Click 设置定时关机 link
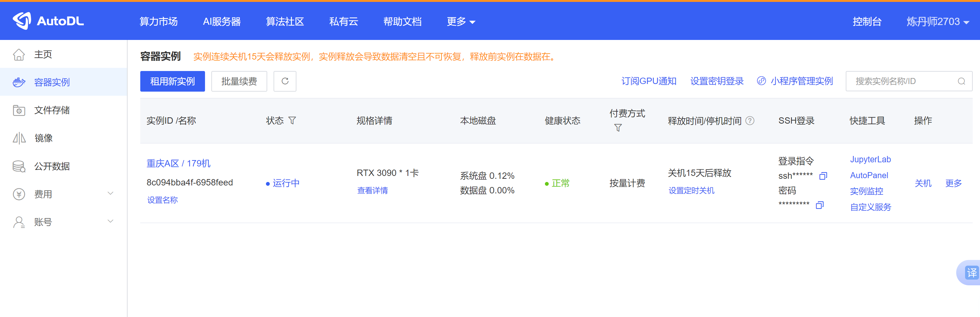The width and height of the screenshot is (980, 317). [x=692, y=191]
